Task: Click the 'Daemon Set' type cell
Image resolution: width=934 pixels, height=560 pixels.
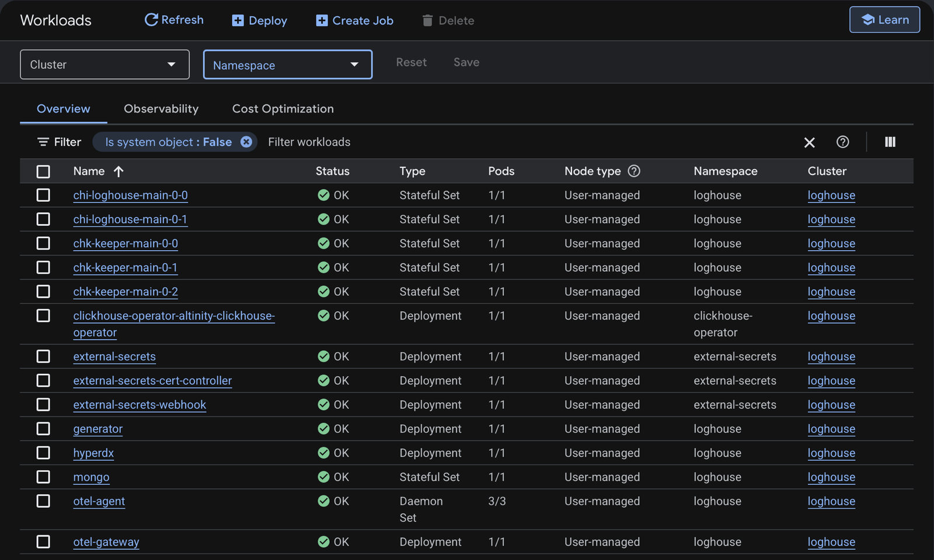Action: click(x=421, y=509)
